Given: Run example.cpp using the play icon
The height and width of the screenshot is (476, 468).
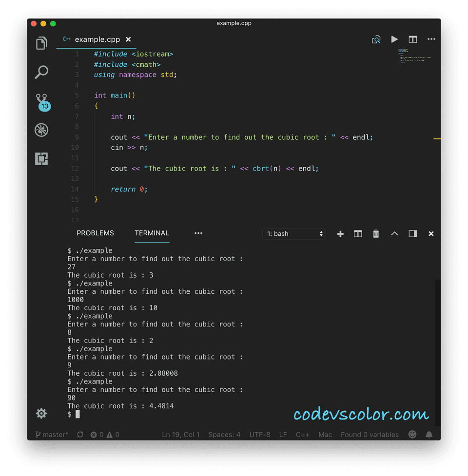Looking at the screenshot, I should click(x=394, y=39).
